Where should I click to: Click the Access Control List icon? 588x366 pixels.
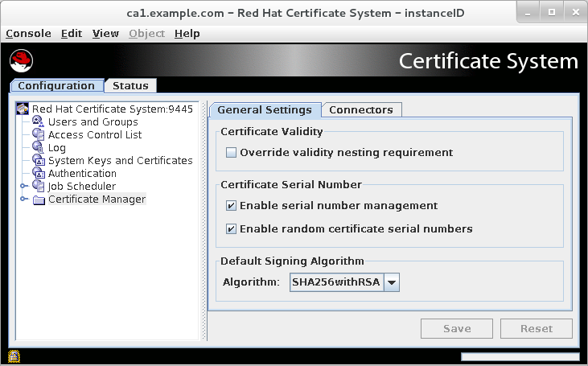(38, 135)
